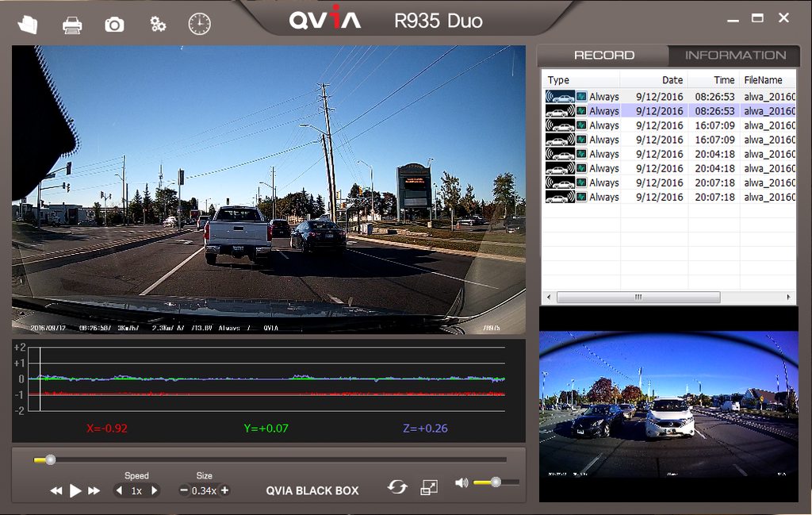Screen dimensions: 812x515
Task: Rewind the video with the double-left arrows
Action: coord(56,491)
